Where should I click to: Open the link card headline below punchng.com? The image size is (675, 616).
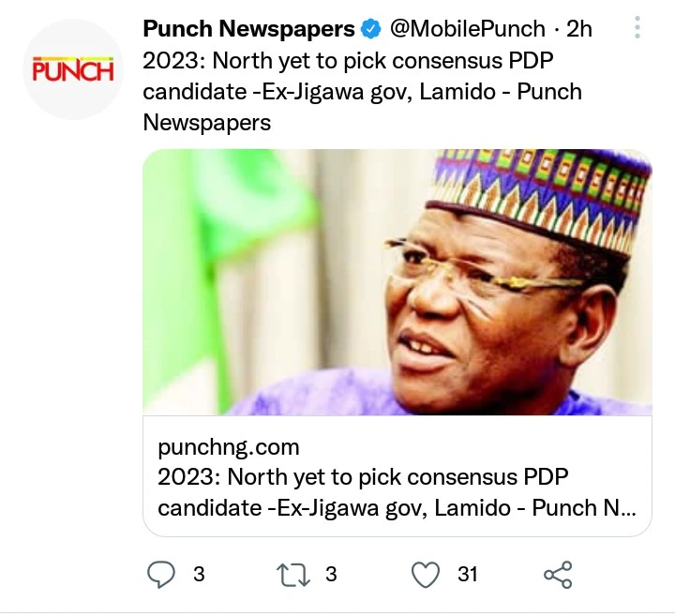397,492
